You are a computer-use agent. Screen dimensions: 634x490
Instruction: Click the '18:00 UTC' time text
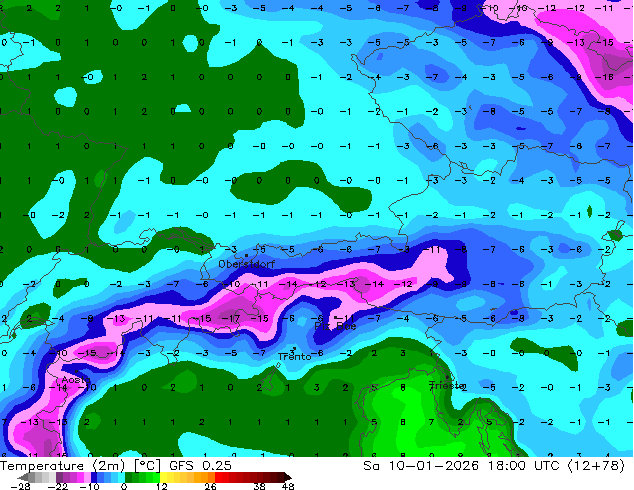click(x=524, y=466)
